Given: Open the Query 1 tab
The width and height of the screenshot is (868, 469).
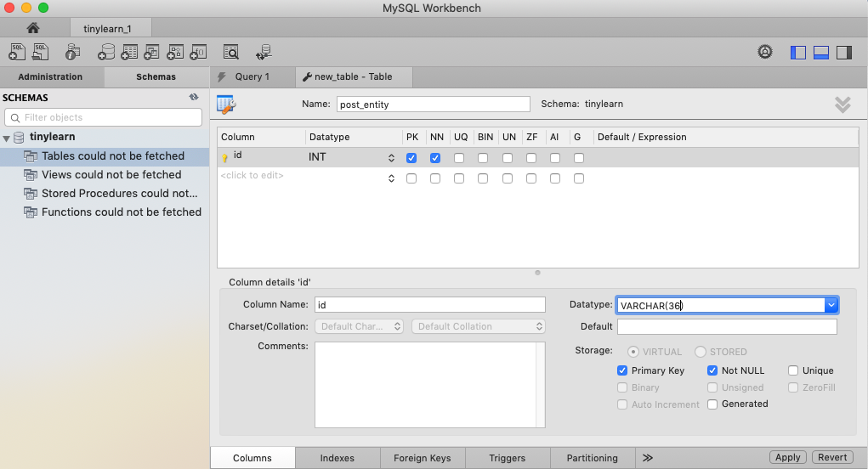Looking at the screenshot, I should tap(252, 76).
